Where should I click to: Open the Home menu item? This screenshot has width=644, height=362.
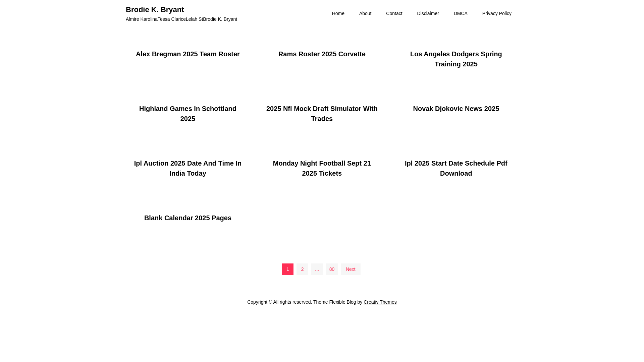coord(338,13)
